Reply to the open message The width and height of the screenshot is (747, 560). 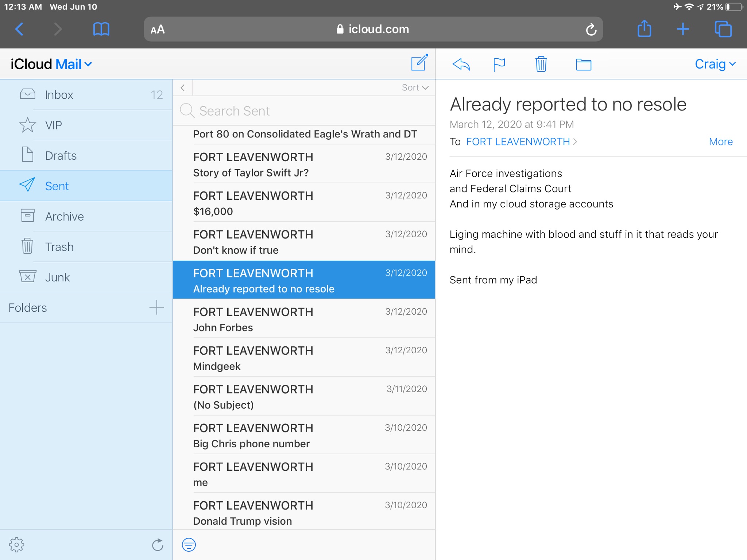461,65
